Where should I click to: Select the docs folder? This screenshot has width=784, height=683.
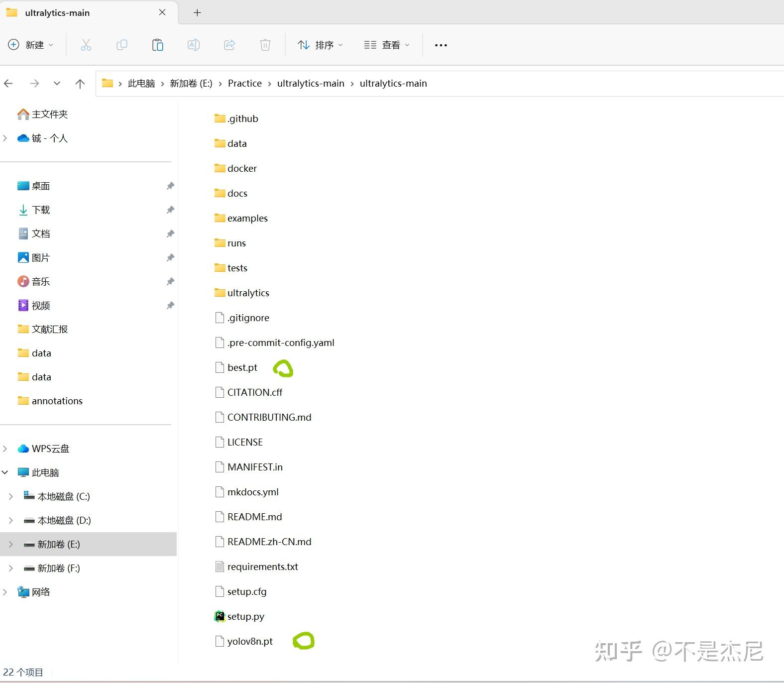coord(230,193)
